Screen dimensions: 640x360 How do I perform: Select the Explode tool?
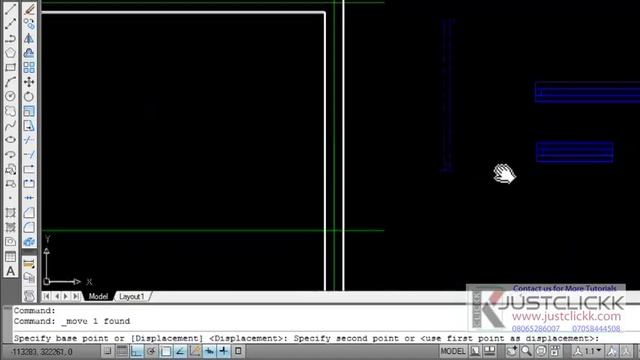click(29, 242)
